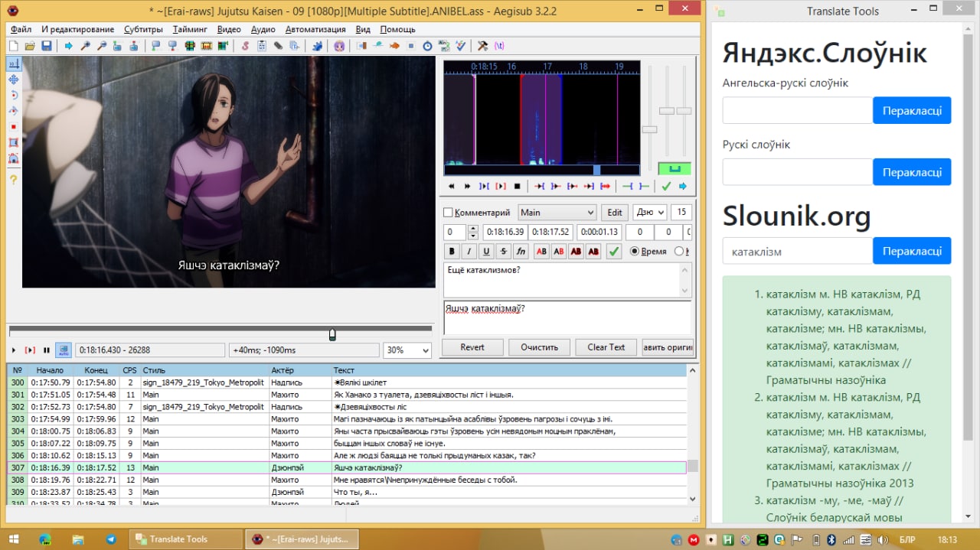
Task: Commit audio changes with green check under waveform
Action: click(x=666, y=186)
